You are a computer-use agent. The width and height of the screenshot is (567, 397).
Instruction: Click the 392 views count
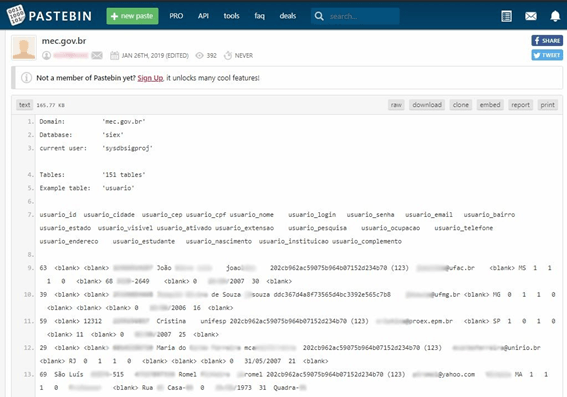click(x=212, y=56)
